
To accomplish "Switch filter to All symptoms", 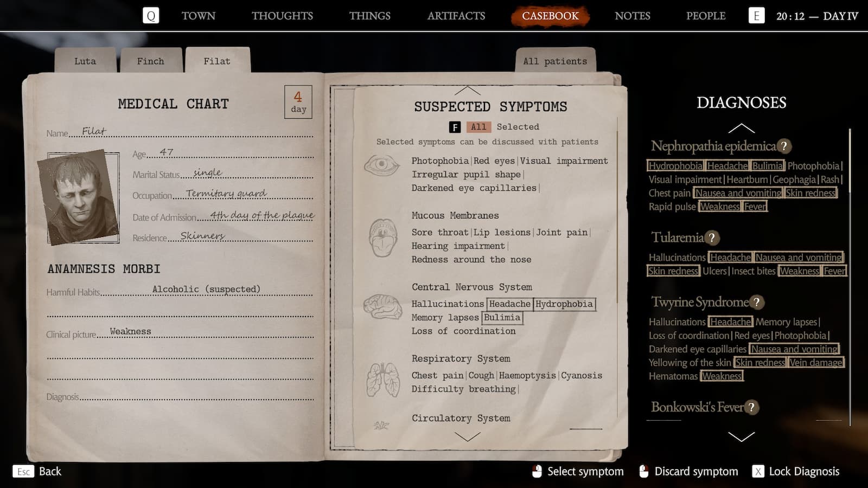I will pyautogui.click(x=478, y=127).
